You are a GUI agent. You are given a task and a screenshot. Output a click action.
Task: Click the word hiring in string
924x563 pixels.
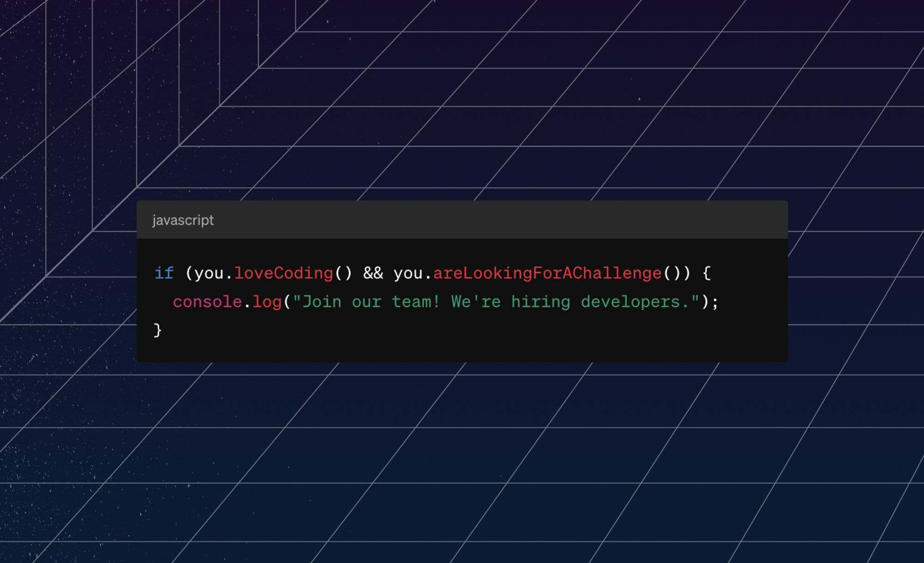point(541,302)
